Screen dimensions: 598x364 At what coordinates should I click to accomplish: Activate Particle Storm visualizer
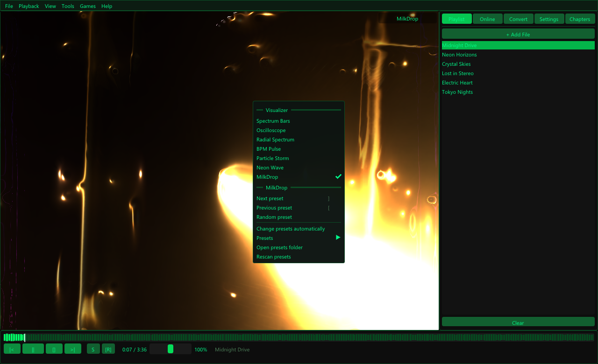(x=299, y=158)
